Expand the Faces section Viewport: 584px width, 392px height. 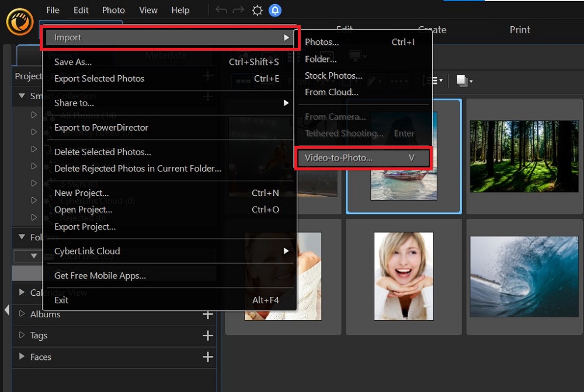point(22,357)
